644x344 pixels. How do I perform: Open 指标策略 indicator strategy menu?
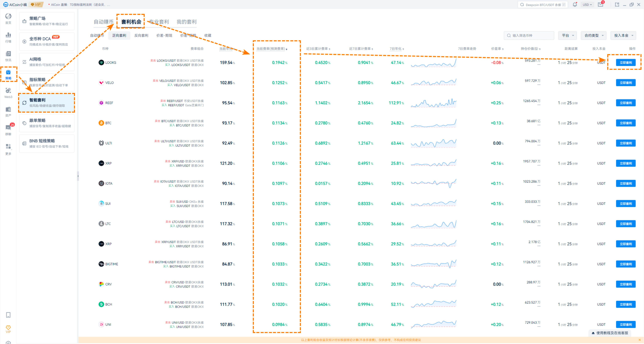coord(47,82)
